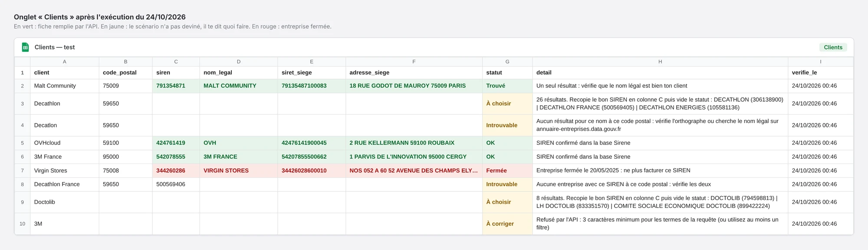The height and width of the screenshot is (250, 868).
Task: Click the 'nom_legal' header cell
Action: (x=238, y=73)
